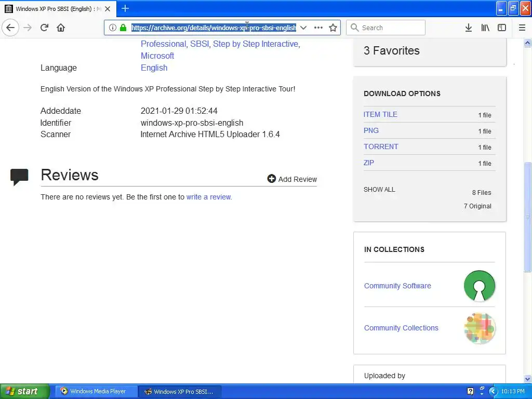Click the Add Review link
532x399 pixels.
298,179
